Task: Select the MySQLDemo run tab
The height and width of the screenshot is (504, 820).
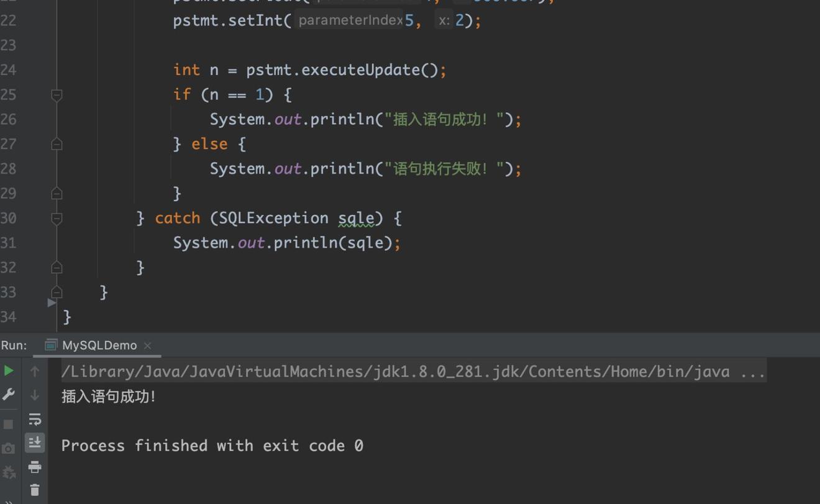Action: [99, 346]
